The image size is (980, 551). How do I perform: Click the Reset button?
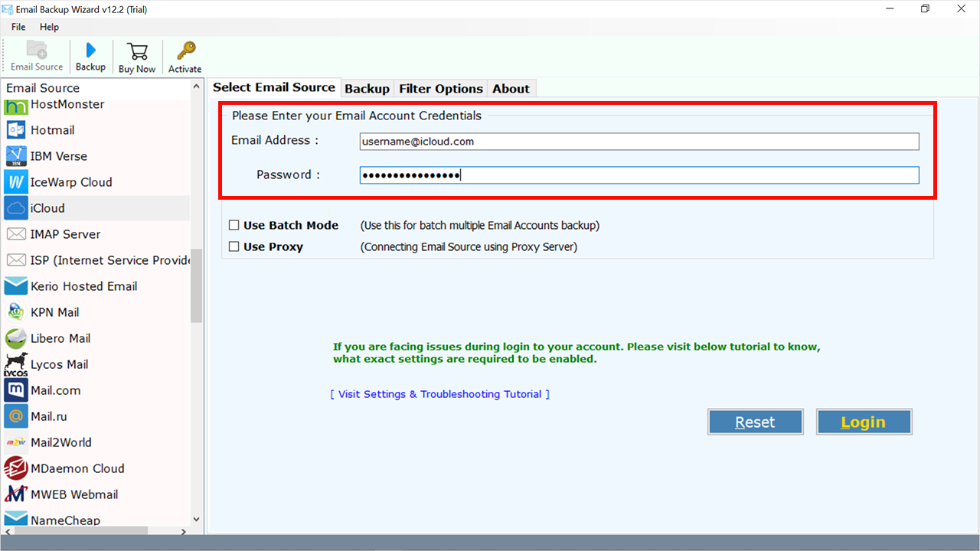pos(755,422)
